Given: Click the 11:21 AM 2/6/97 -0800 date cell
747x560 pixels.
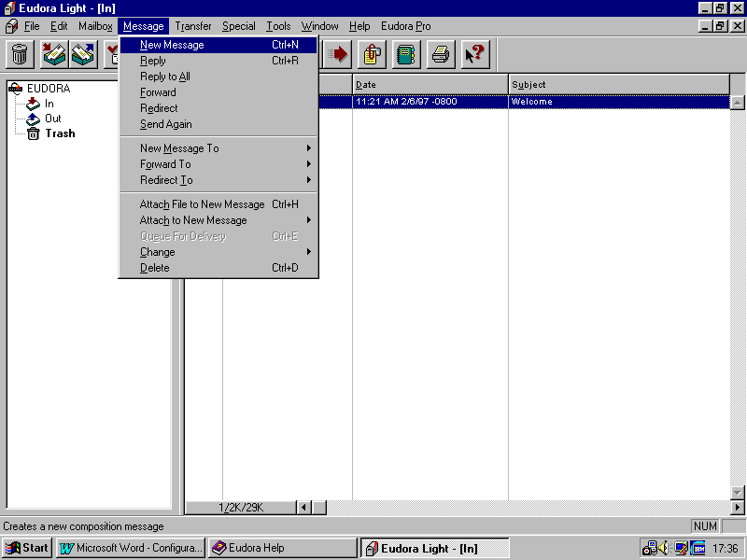Looking at the screenshot, I should point(430,102).
